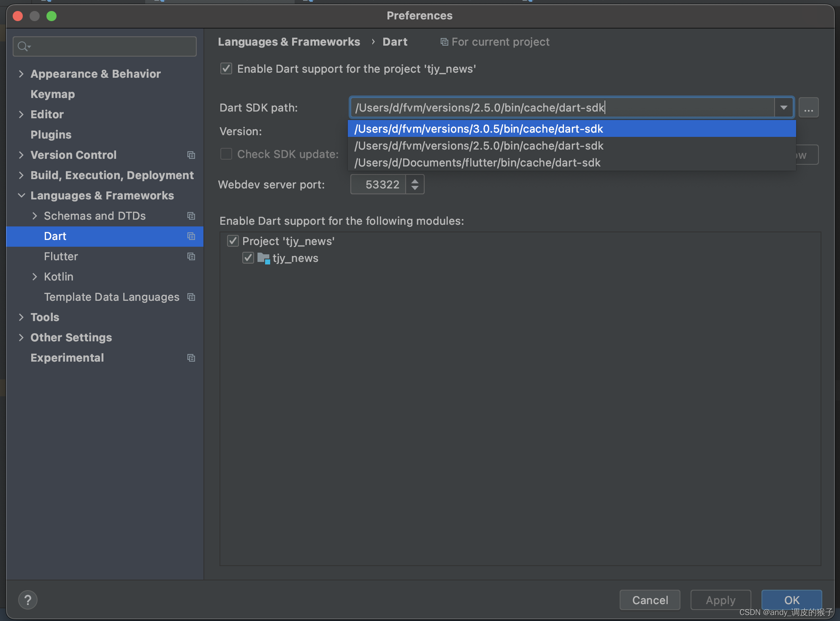
Task: Open the help question mark button
Action: pyautogui.click(x=28, y=600)
